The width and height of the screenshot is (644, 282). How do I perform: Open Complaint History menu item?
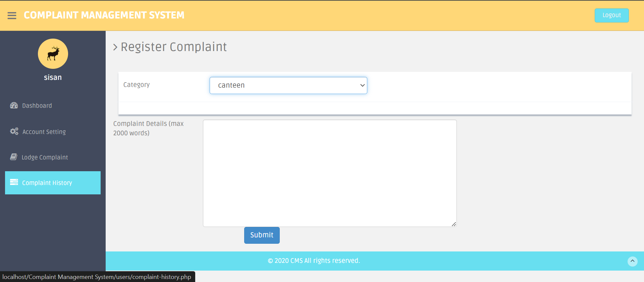[x=47, y=183]
